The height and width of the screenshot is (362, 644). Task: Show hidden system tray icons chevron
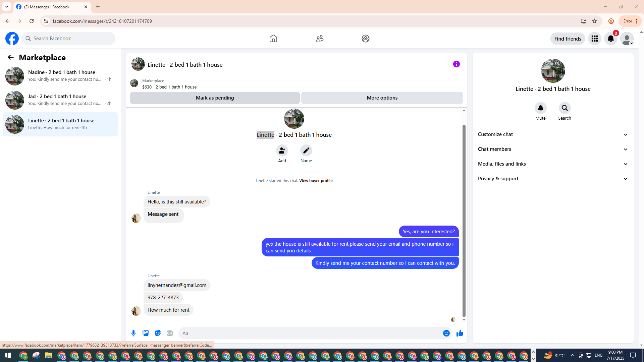point(573,355)
